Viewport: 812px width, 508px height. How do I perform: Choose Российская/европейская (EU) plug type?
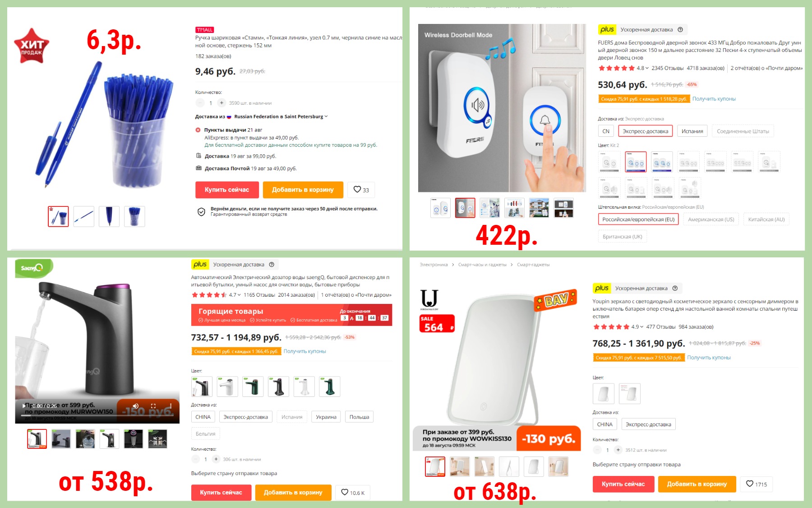[x=638, y=219]
